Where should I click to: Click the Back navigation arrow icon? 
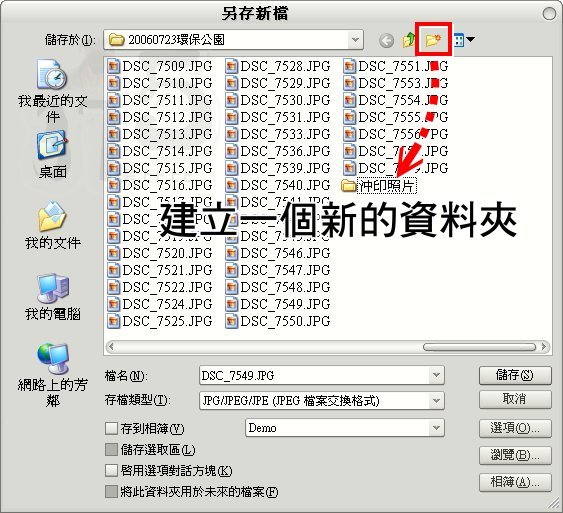[x=386, y=41]
